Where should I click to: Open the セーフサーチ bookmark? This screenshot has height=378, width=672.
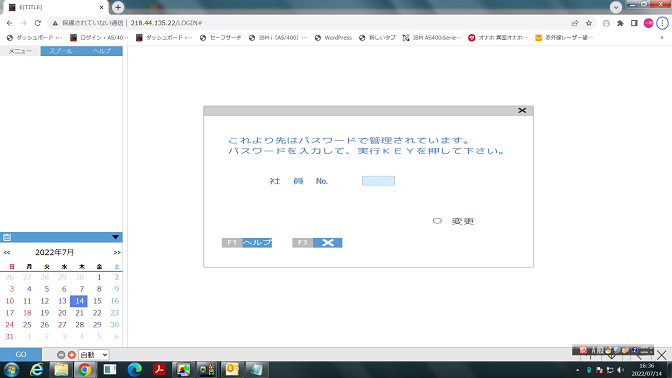[221, 38]
